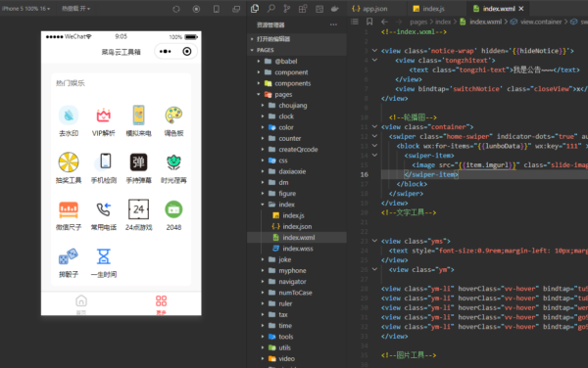Click the simulator record circle icon
This screenshot has height=368, width=588.
pyautogui.click(x=196, y=9)
